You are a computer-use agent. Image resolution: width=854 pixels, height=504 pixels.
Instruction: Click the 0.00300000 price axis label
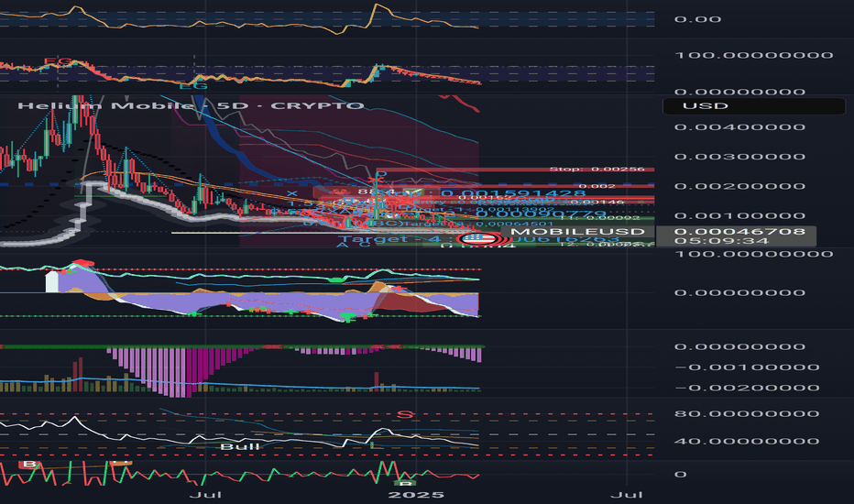(x=739, y=157)
